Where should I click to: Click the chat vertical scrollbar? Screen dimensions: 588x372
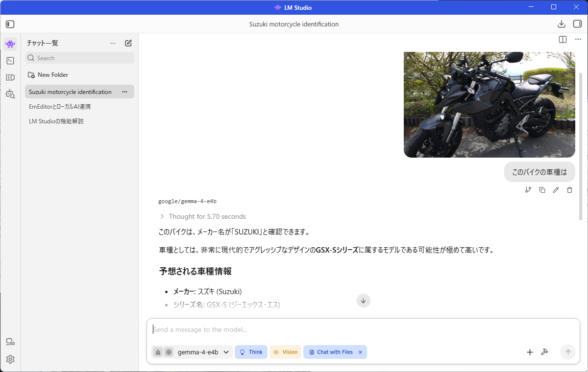coord(581,147)
